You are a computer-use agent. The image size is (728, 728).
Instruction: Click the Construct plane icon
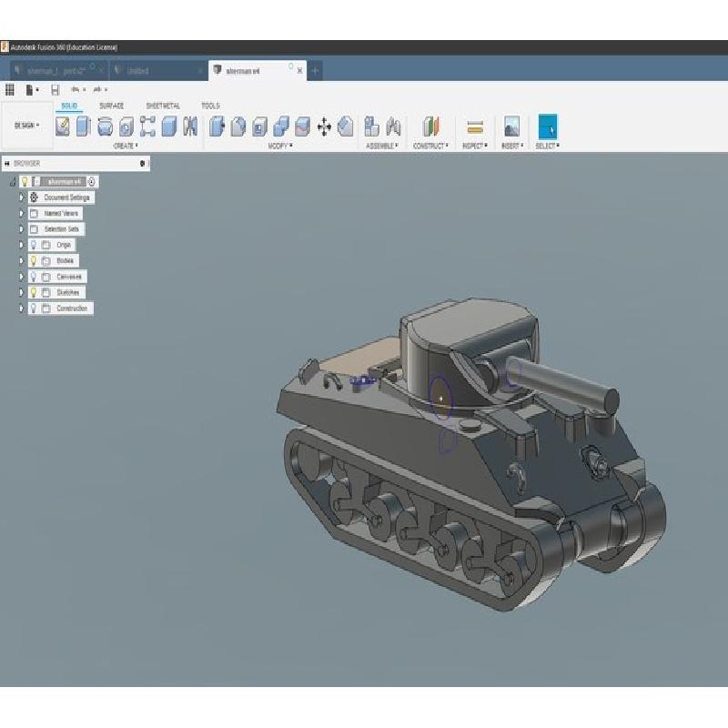431,127
